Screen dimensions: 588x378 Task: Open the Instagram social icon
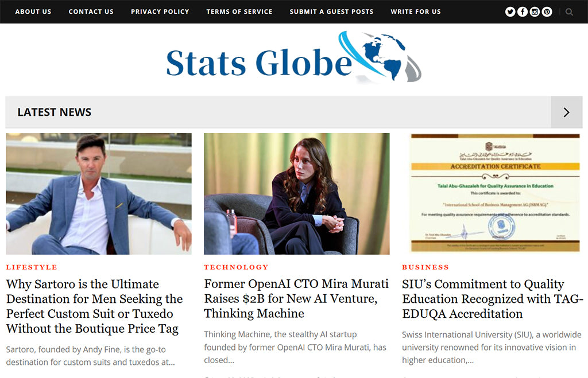point(535,12)
